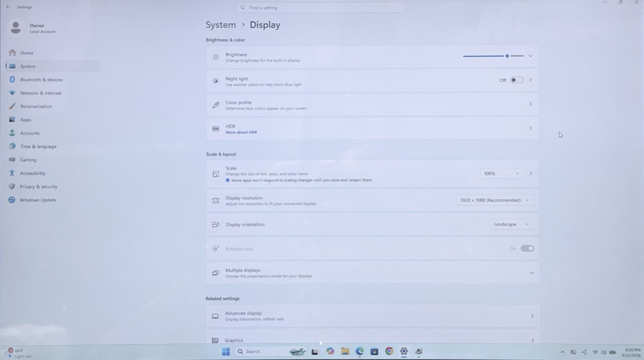Adjust the Brightness slider
644x360 pixels.
click(x=493, y=56)
